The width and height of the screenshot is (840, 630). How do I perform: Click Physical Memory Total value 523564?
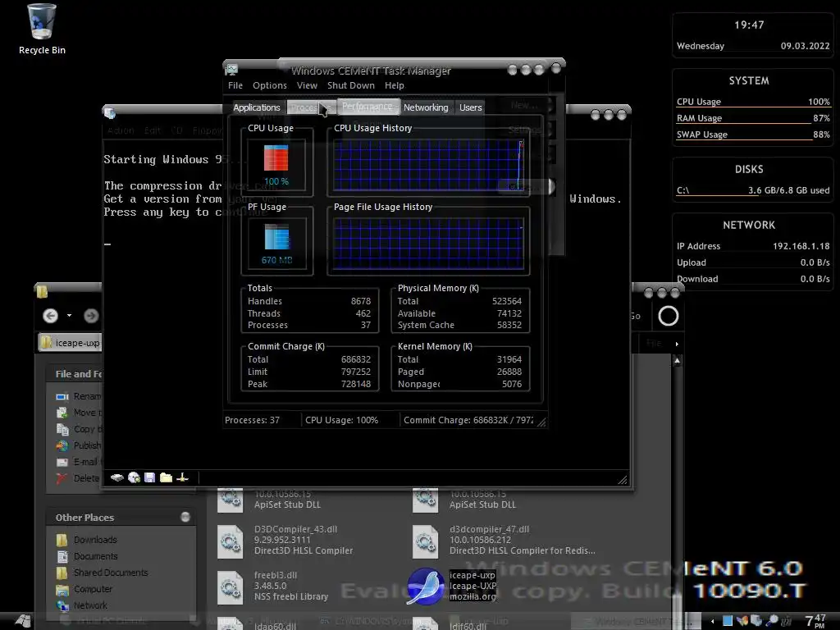(507, 301)
